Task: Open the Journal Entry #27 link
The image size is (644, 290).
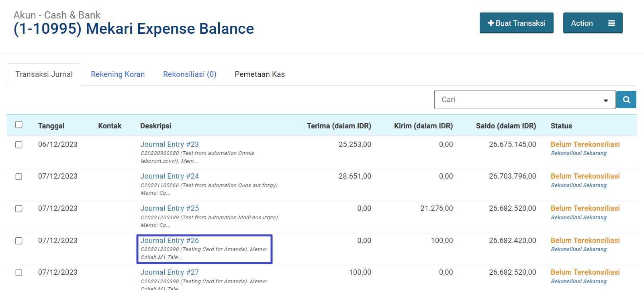Action: click(170, 272)
